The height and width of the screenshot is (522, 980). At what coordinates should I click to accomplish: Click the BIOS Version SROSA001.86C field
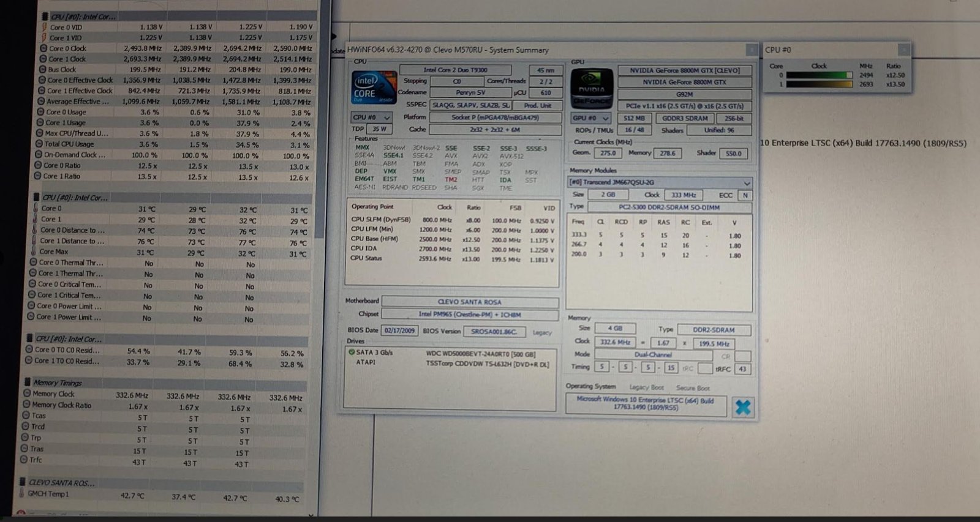coord(494,332)
